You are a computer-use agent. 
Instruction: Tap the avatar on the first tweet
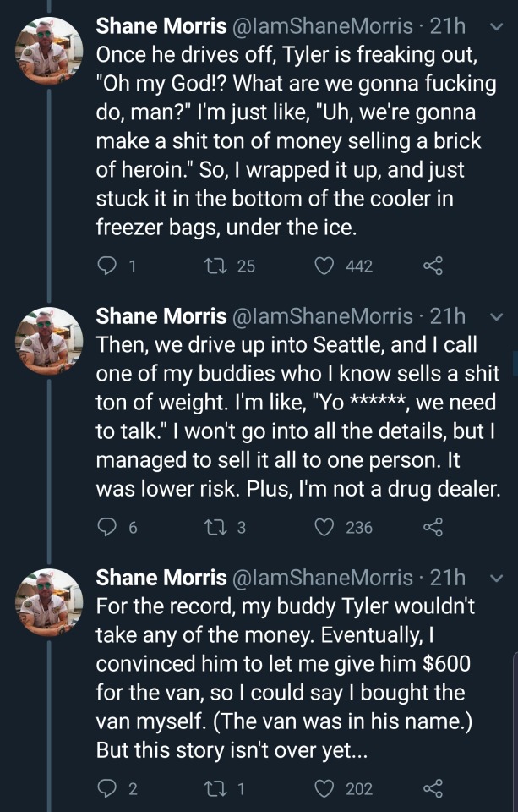49,52
